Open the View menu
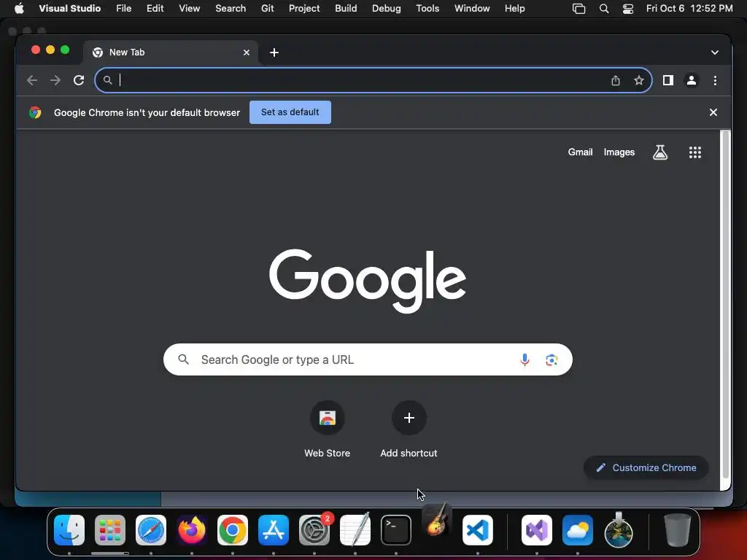The width and height of the screenshot is (747, 560). 189,9
